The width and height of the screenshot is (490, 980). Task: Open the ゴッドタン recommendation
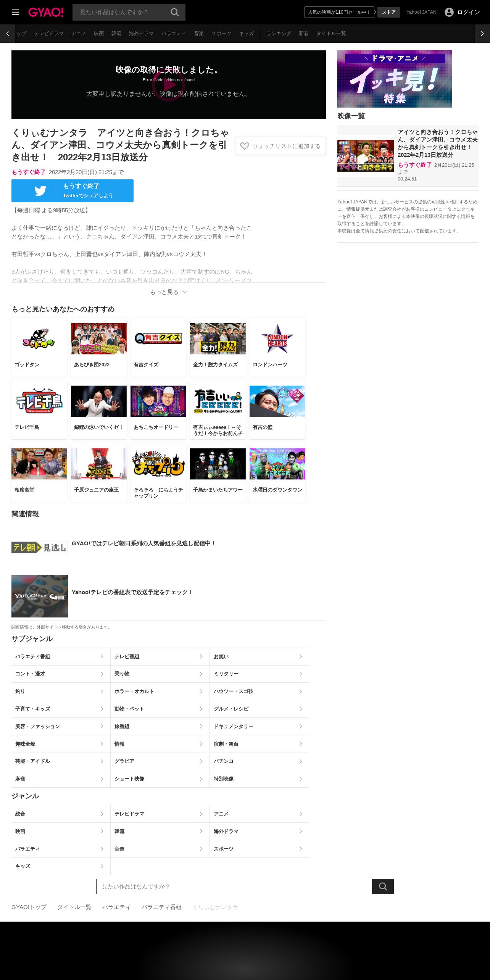point(39,347)
